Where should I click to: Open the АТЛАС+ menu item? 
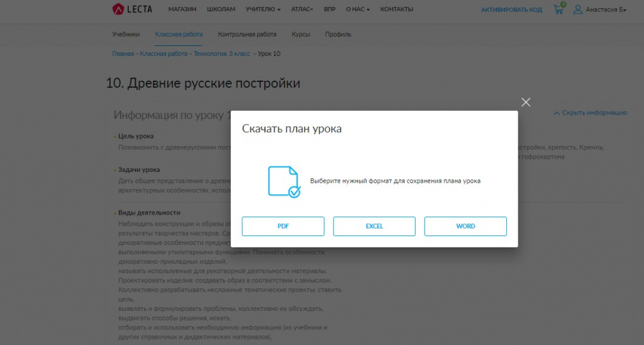pyautogui.click(x=302, y=9)
